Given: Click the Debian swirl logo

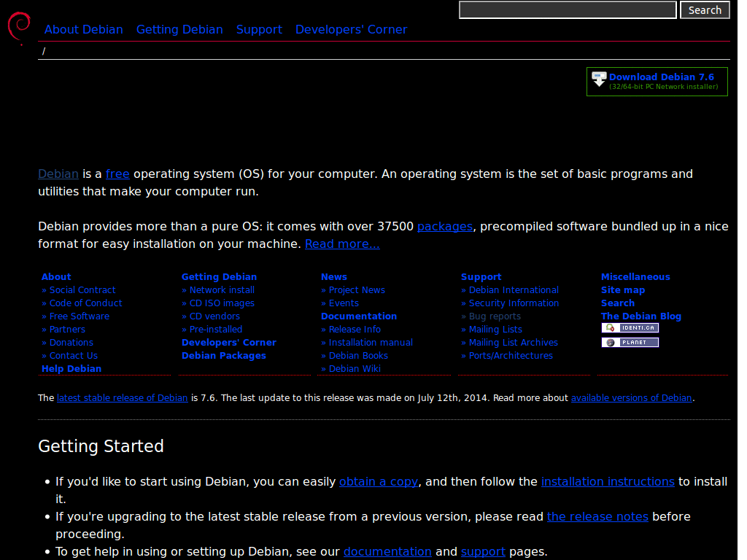Looking at the screenshot, I should tap(18, 26).
